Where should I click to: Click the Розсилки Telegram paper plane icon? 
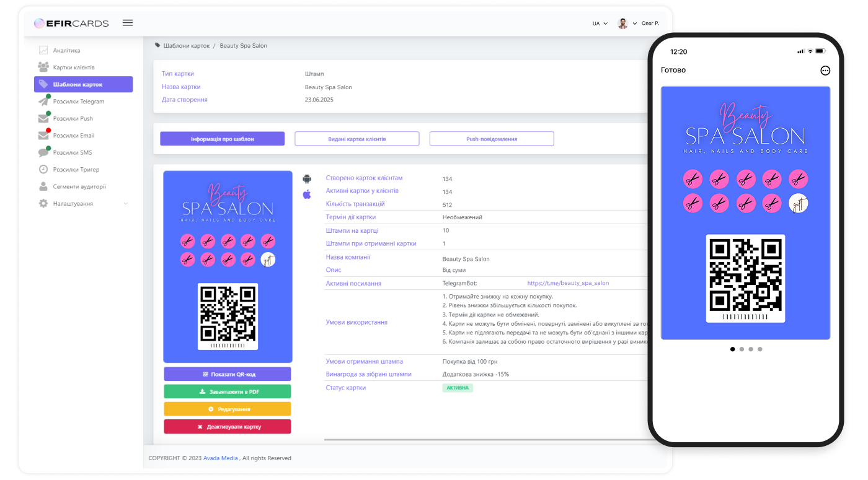[43, 101]
